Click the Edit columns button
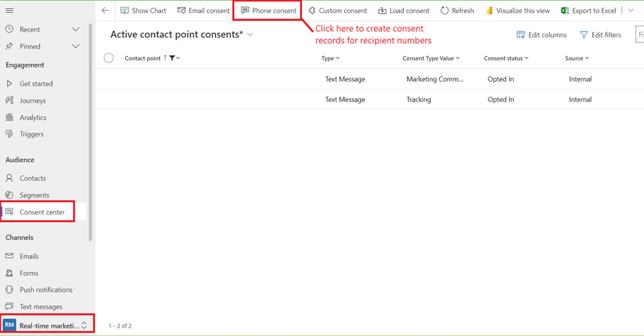This screenshot has width=644, height=336. point(541,34)
